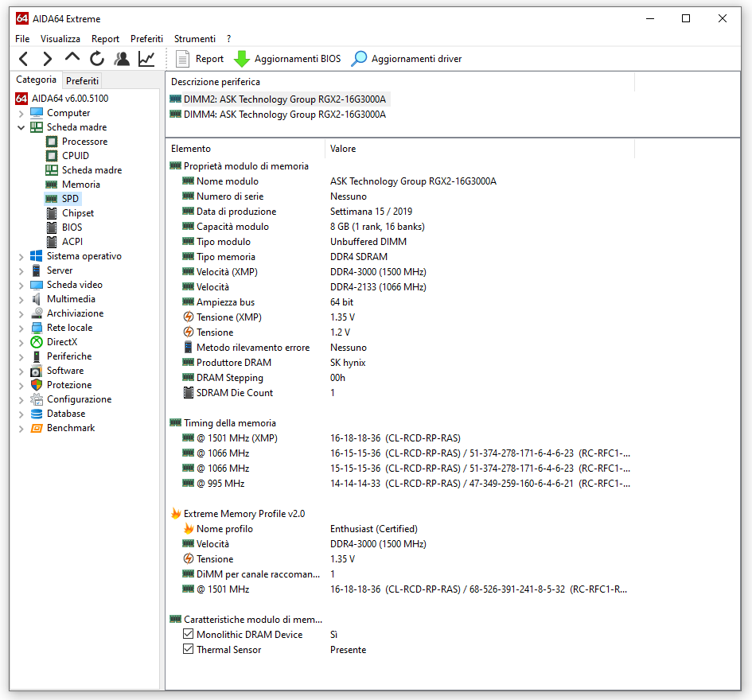752x700 pixels.
Task: Click Aggiornamenti BIOS green arrow button
Action: point(287,59)
